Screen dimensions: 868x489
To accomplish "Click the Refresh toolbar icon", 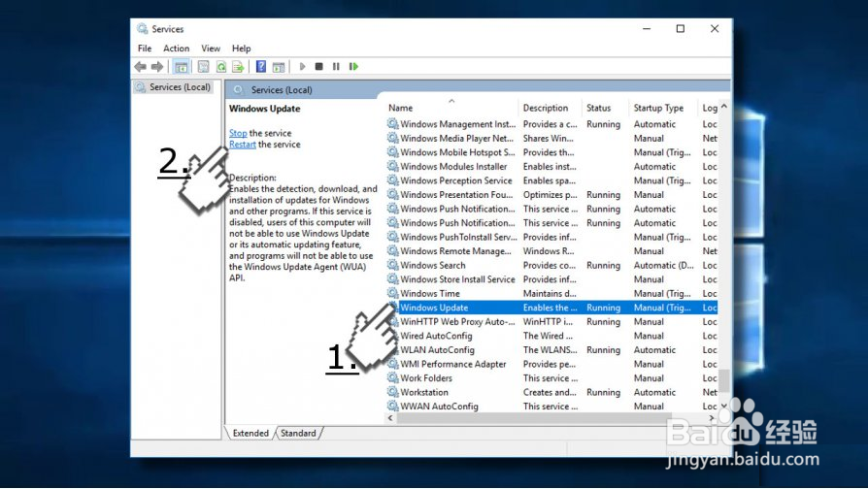I will coord(221,67).
